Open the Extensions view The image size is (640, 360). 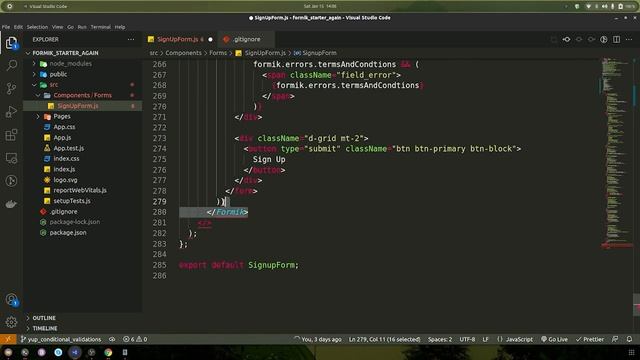click(x=11, y=135)
